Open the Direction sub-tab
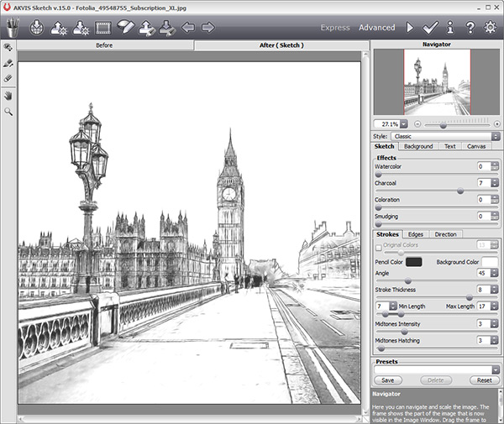This screenshot has width=504, height=424. click(445, 234)
